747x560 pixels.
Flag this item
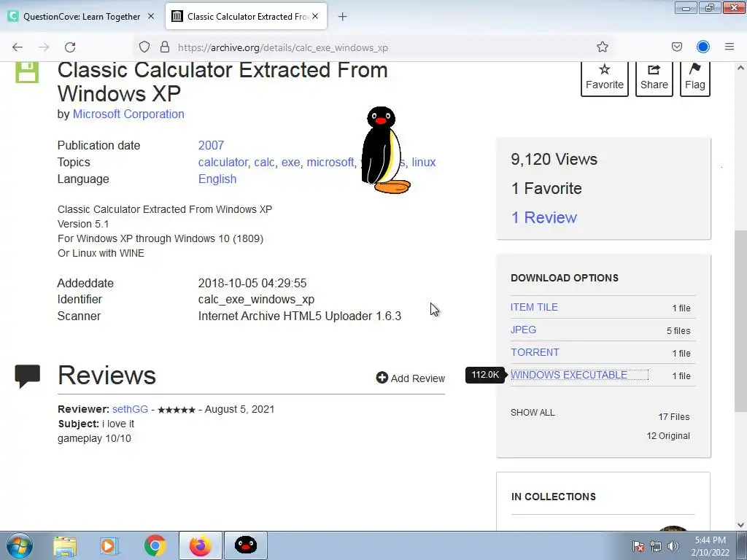(x=695, y=77)
